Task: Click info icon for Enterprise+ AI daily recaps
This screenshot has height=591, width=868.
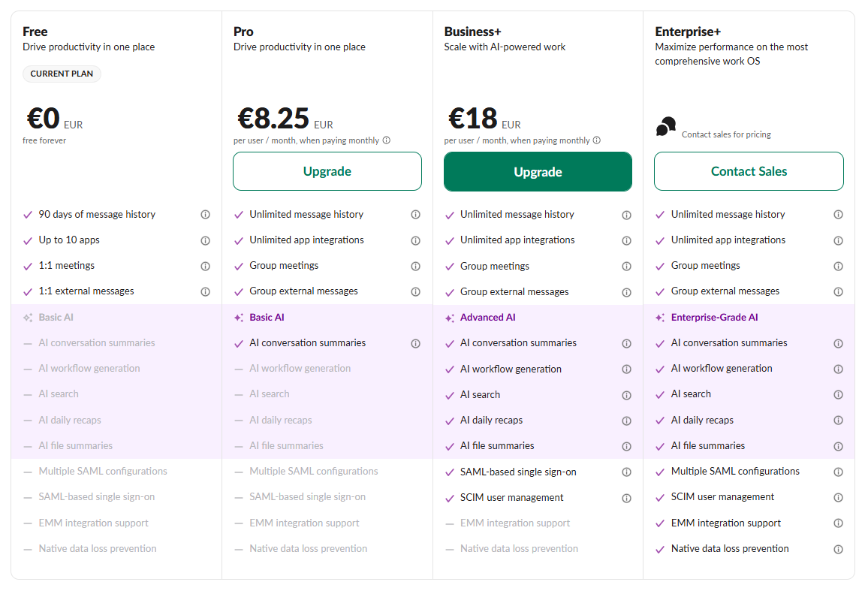Action: tap(838, 421)
